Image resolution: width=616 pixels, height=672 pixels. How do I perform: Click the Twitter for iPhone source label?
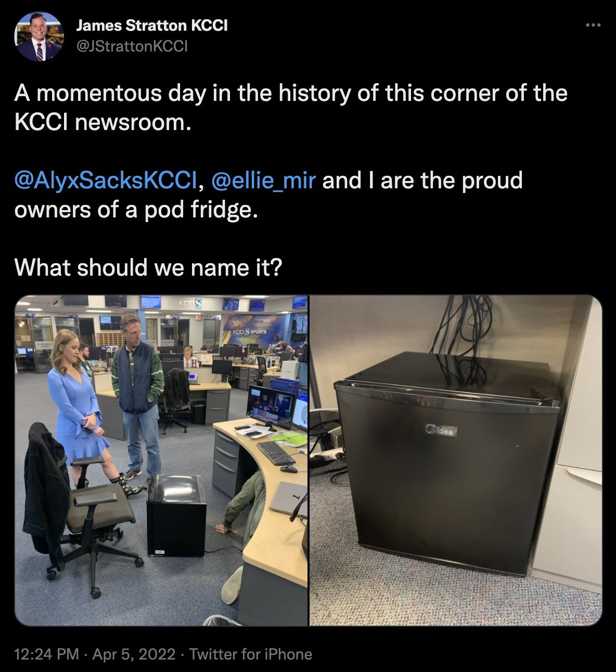251,654
